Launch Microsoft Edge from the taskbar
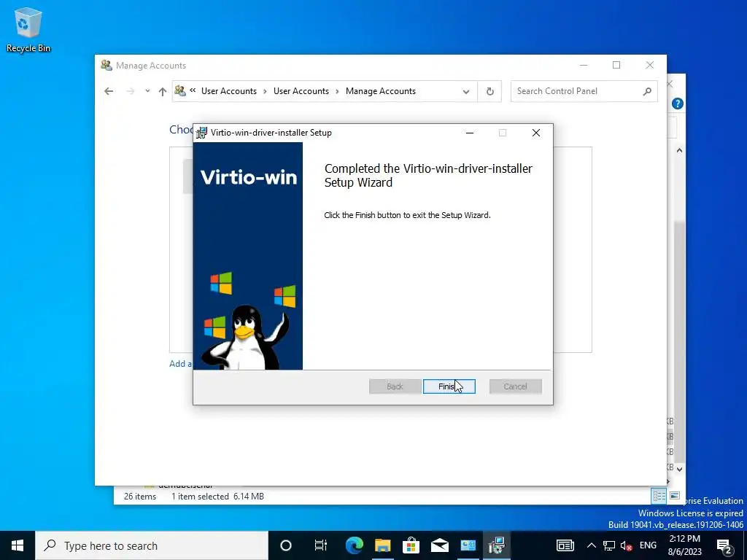747x560 pixels. click(x=354, y=545)
